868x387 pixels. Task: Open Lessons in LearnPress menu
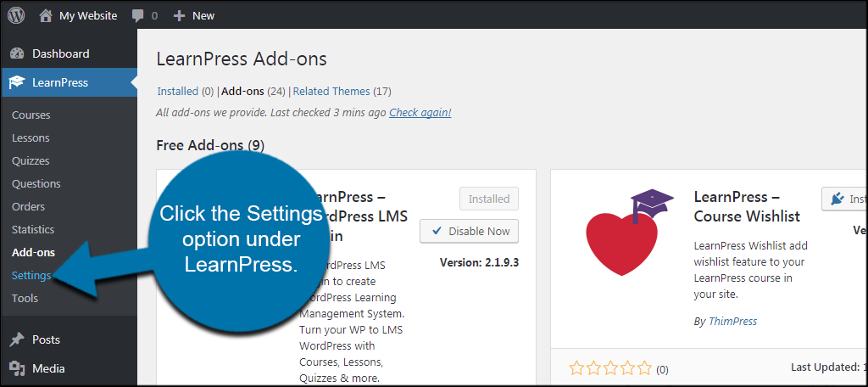(x=31, y=138)
